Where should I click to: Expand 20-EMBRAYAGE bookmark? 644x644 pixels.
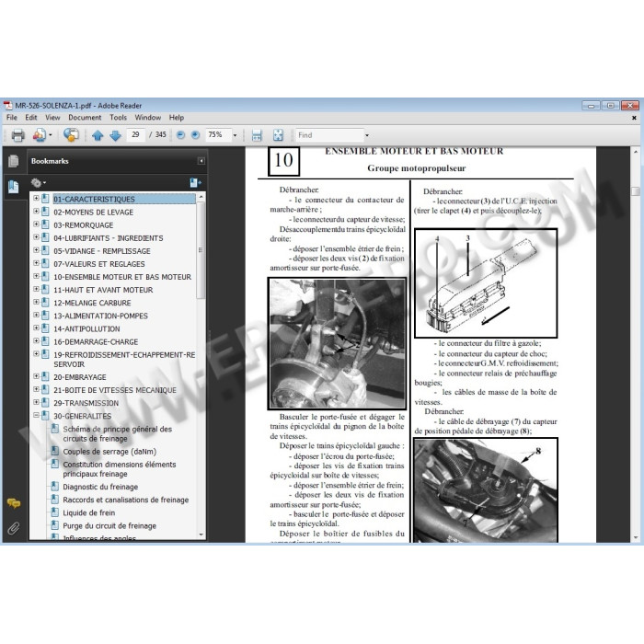[x=36, y=376]
